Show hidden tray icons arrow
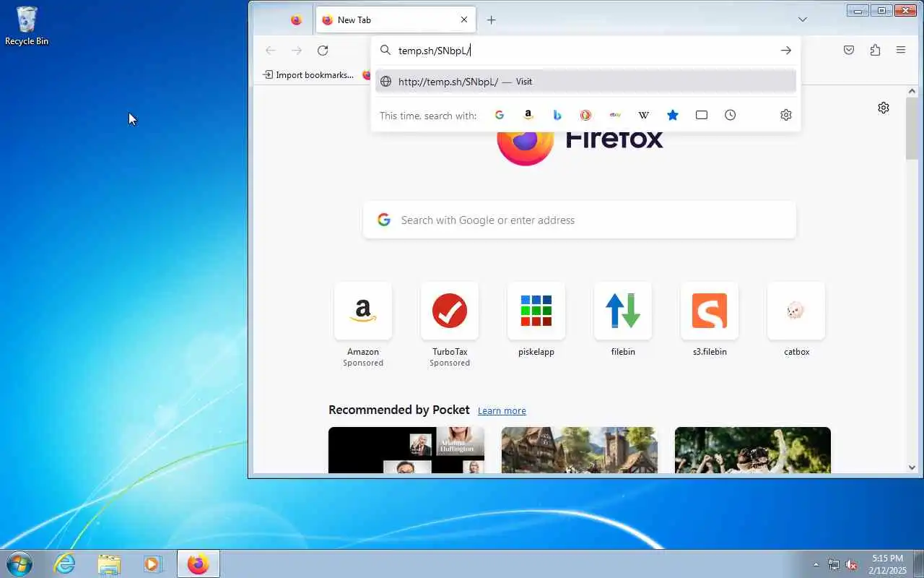 [x=816, y=564]
